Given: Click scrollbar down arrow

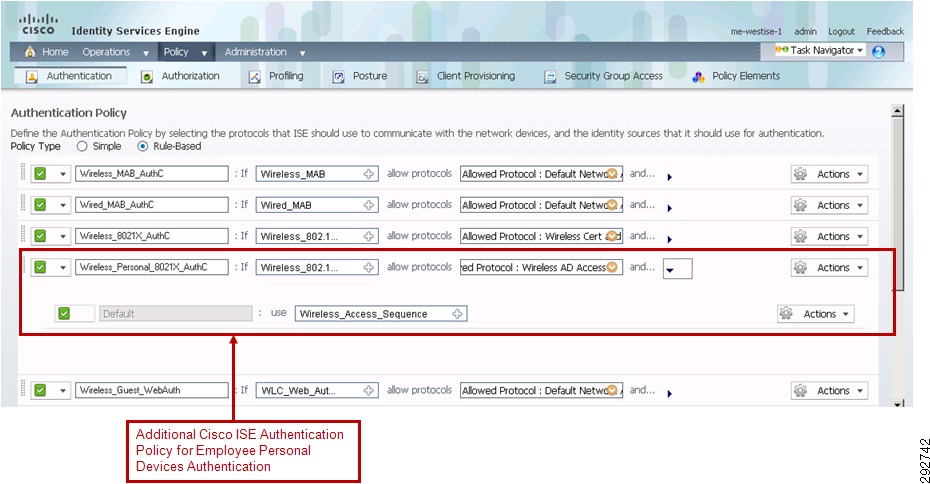Looking at the screenshot, I should tap(897, 403).
